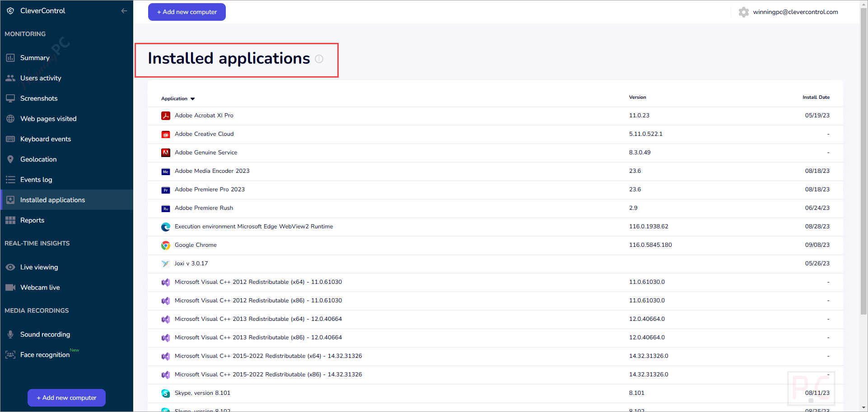Click sidebar bottom Add new computer button
Viewport: 868px width, 412px height.
click(66, 398)
